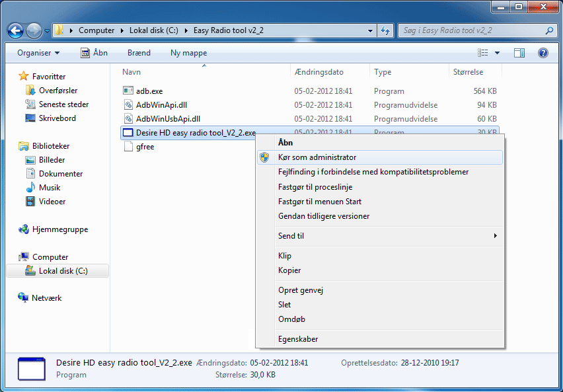Click the Netværk icon in navigation pane
This screenshot has height=392, width=563.
[23, 297]
